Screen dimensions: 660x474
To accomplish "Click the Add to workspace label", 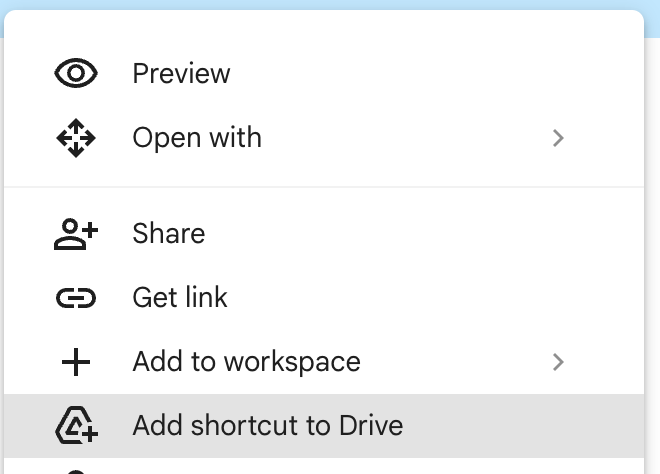I will click(246, 362).
